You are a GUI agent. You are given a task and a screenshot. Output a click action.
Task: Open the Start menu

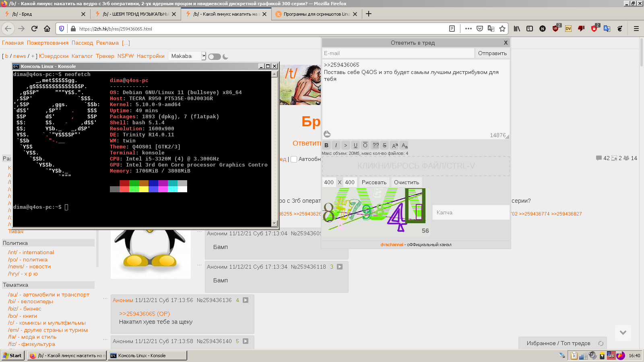[12, 355]
